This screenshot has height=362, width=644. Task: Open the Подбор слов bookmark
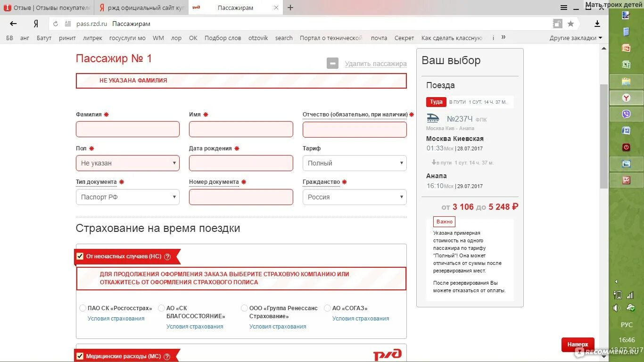(x=223, y=38)
